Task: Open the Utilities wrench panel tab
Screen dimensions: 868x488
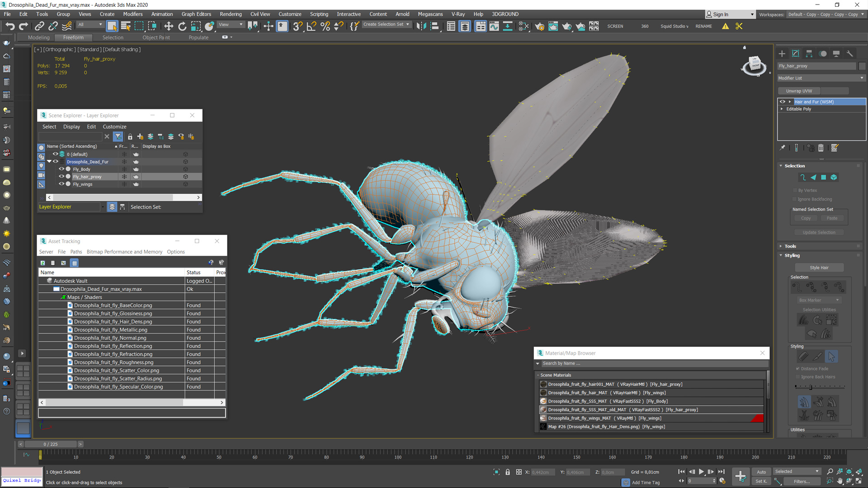Action: tap(850, 53)
